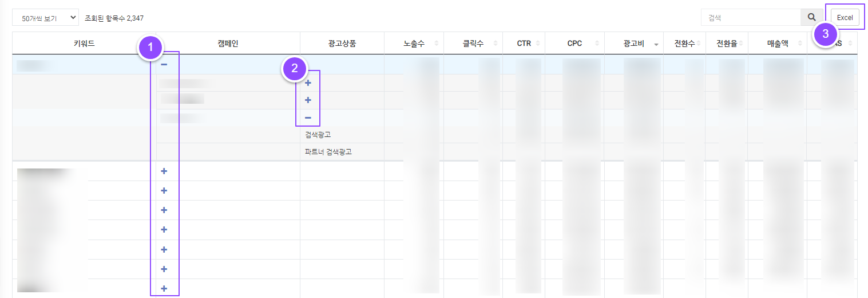Focus the 검색 text input field
This screenshot has height=298, width=868.
[x=750, y=18]
